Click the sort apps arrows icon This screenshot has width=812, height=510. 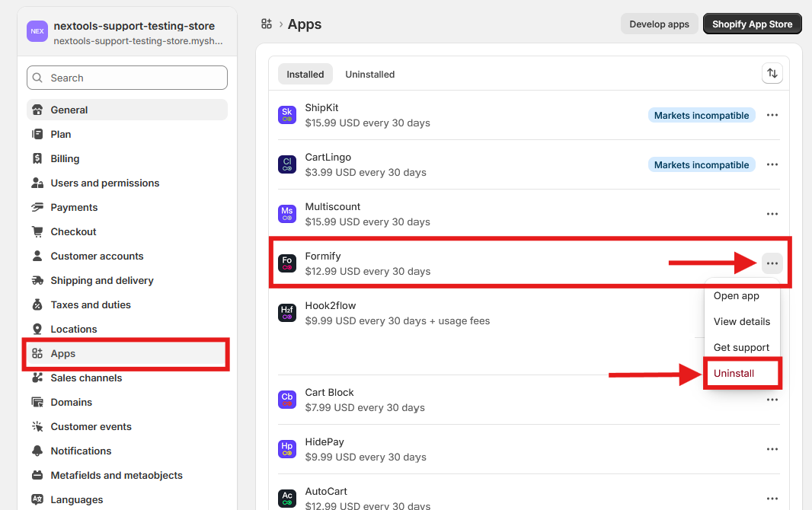tap(772, 73)
